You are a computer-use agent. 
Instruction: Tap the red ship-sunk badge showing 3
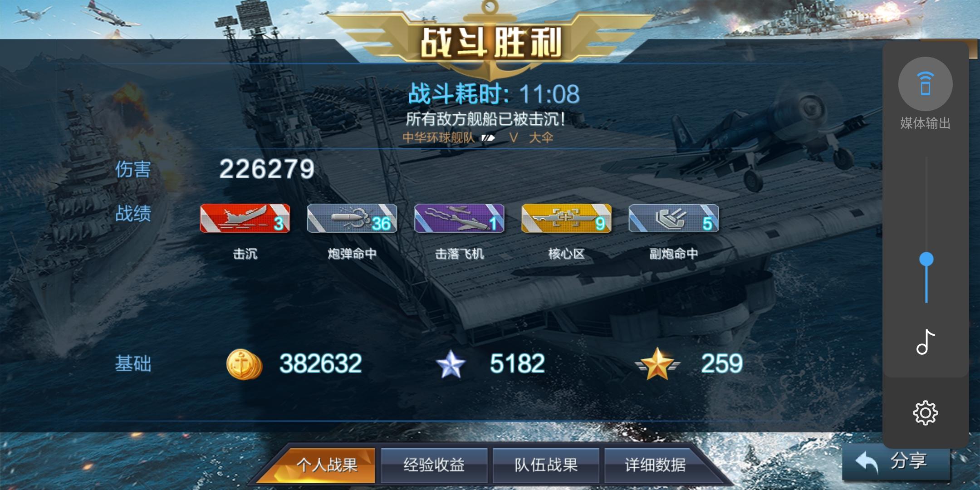[x=245, y=218]
